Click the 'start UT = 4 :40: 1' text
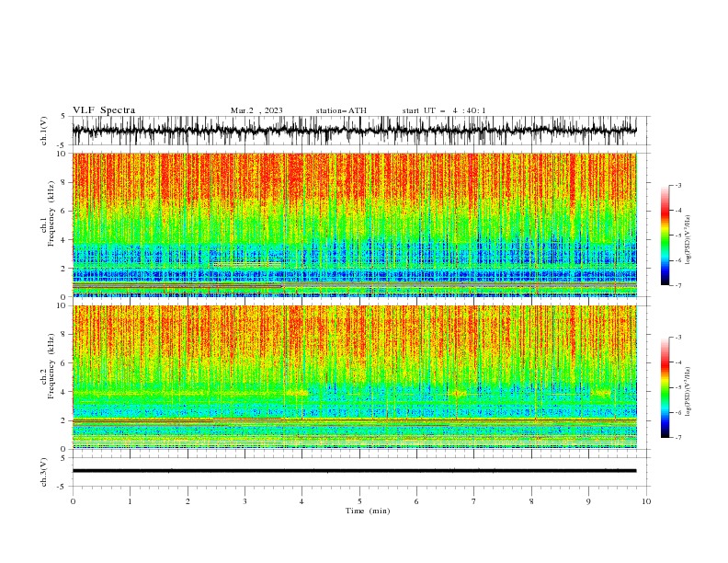728x563 pixels. click(x=444, y=110)
